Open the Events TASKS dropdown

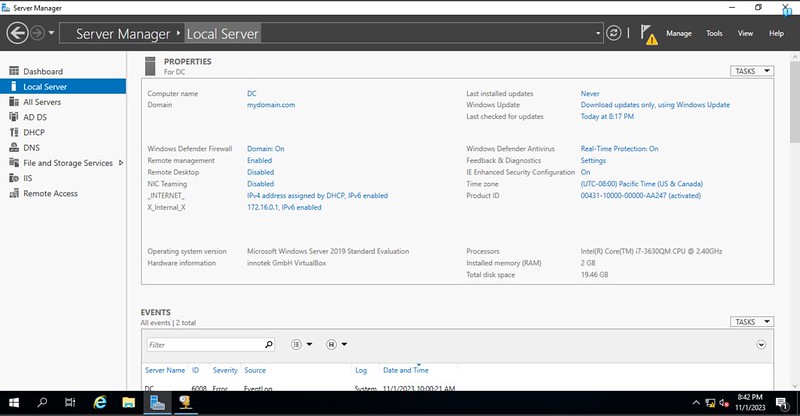(x=752, y=322)
